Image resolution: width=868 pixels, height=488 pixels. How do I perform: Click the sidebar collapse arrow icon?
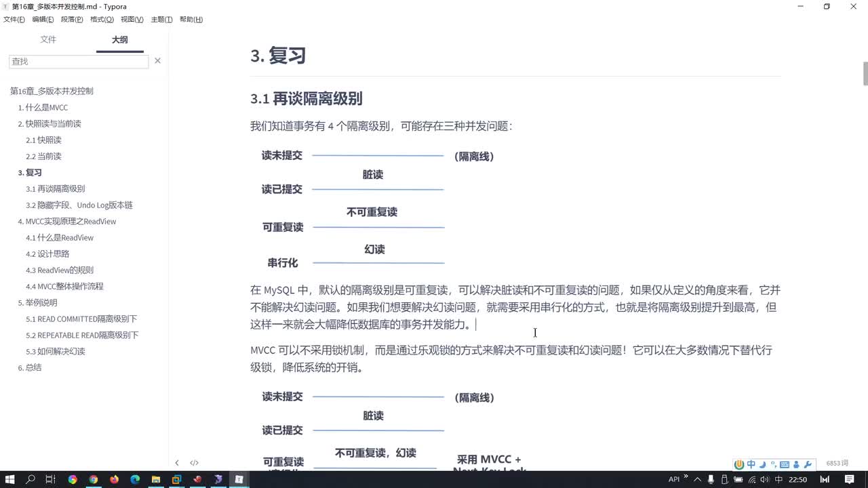coord(177,463)
